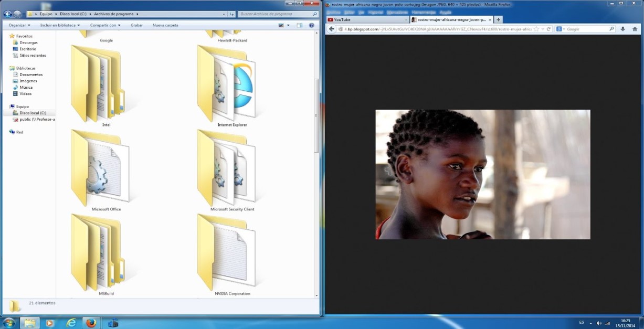Open Firefox downloads with the arrow icon
The width and height of the screenshot is (644, 329).
click(622, 30)
